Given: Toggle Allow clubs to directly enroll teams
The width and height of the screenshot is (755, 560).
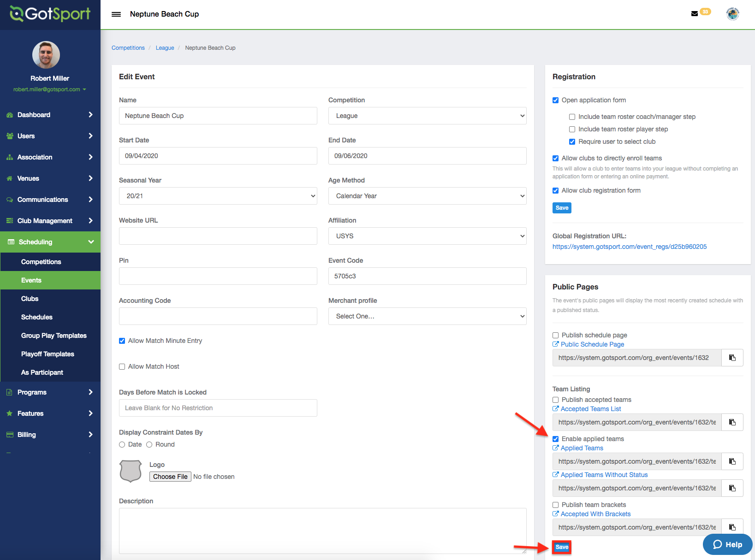Looking at the screenshot, I should click(x=556, y=159).
